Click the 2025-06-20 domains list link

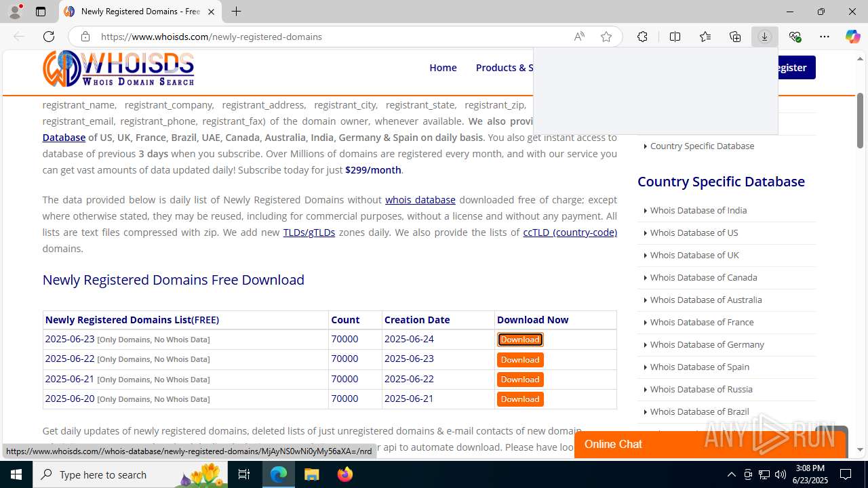click(x=127, y=399)
